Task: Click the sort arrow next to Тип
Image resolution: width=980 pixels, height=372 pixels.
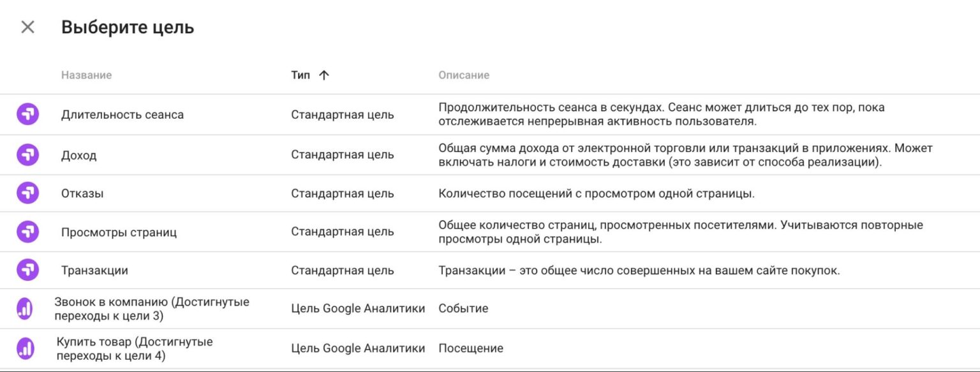Action: tap(325, 75)
